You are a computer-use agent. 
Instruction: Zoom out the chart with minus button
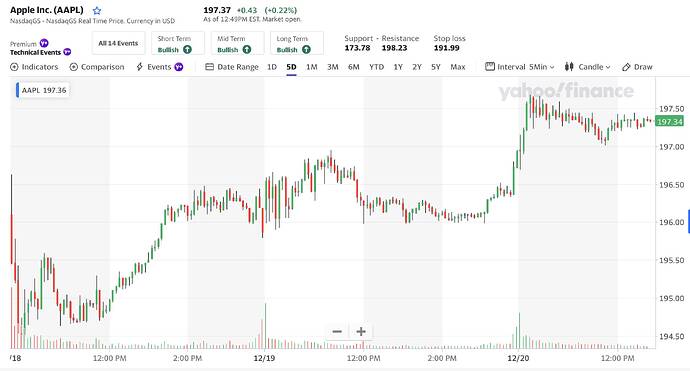coord(337,331)
